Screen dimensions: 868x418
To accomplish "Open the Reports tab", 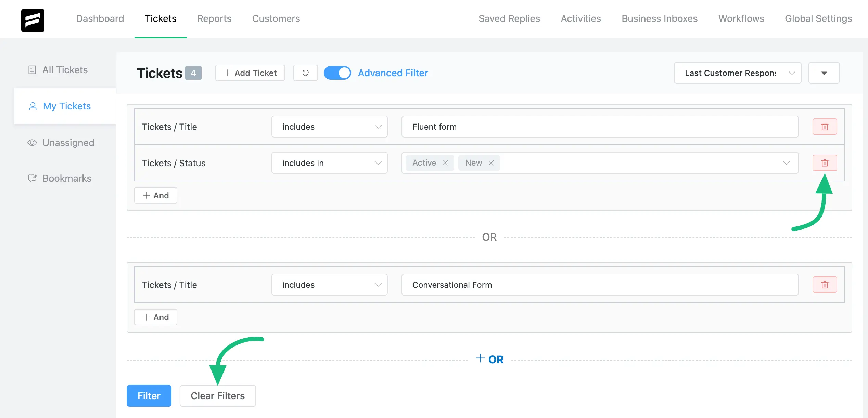I will pyautogui.click(x=214, y=18).
